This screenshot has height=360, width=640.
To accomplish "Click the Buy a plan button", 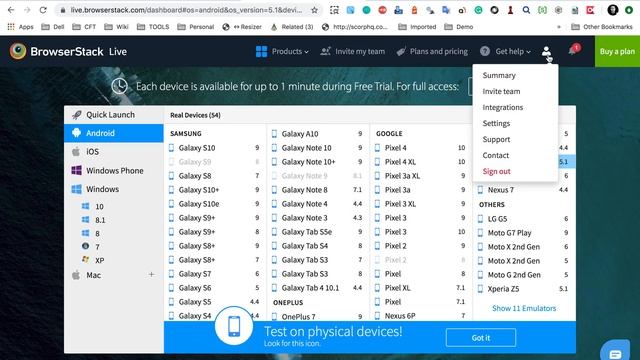I will (617, 51).
